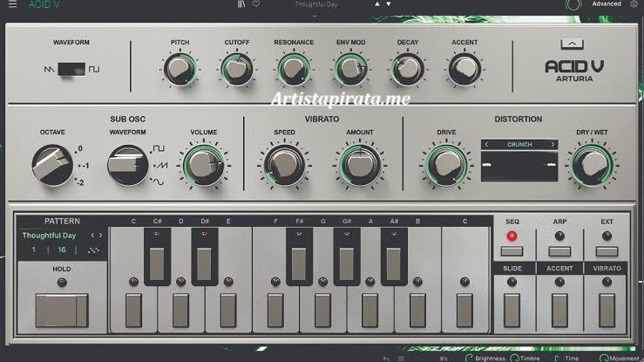Click the Time macro knob

point(557,359)
